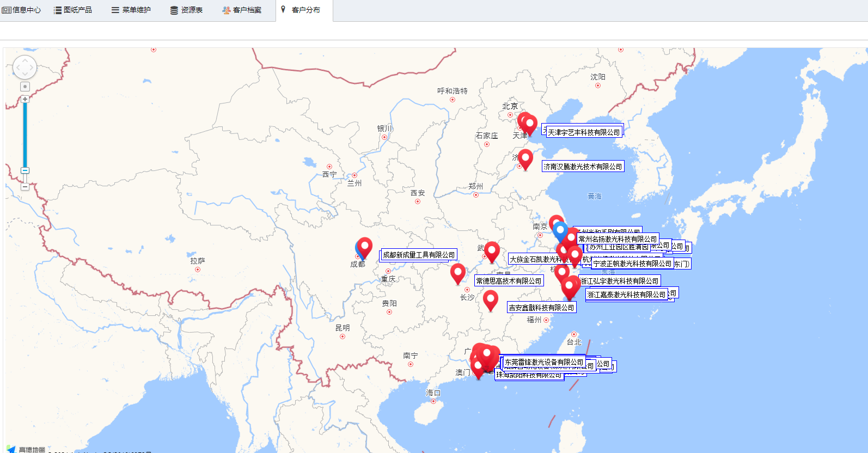Viewport: 868px width, 453px height.
Task: Click the 成都新成量工具有限公司 label
Action: [x=419, y=255]
